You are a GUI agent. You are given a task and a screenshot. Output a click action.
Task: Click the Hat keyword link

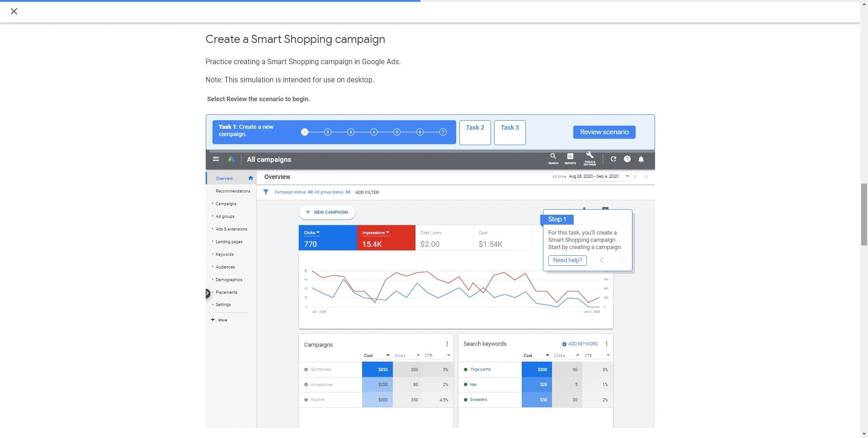click(473, 385)
